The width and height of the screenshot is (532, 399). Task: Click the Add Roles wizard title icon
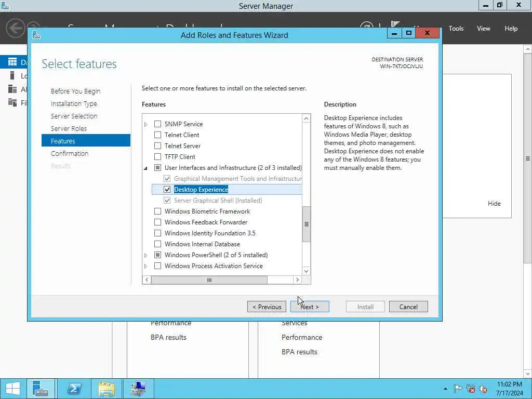(x=37, y=35)
